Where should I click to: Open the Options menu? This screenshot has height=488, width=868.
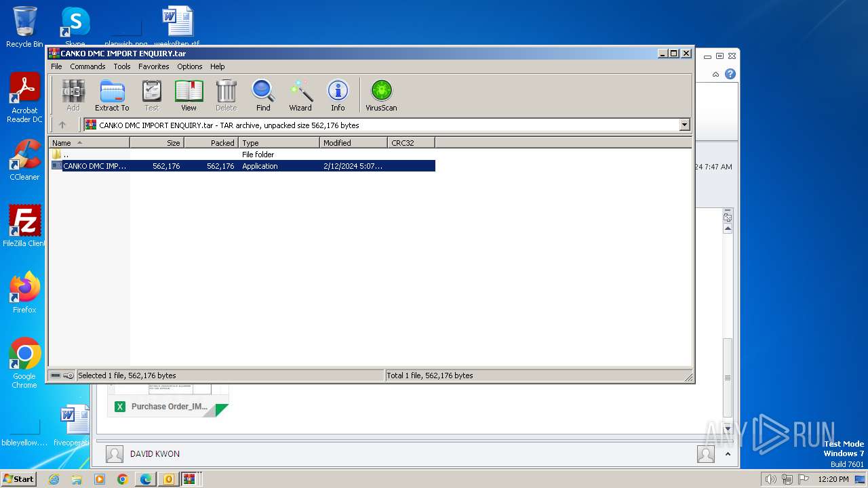[190, 66]
